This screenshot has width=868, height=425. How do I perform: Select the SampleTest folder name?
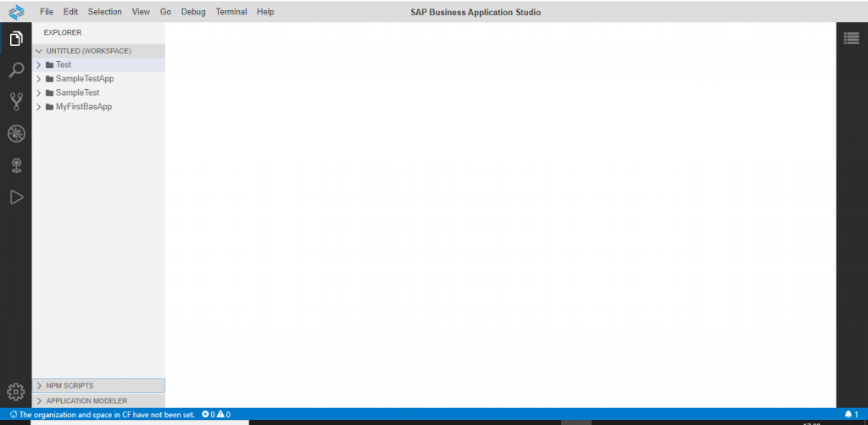pyautogui.click(x=77, y=92)
